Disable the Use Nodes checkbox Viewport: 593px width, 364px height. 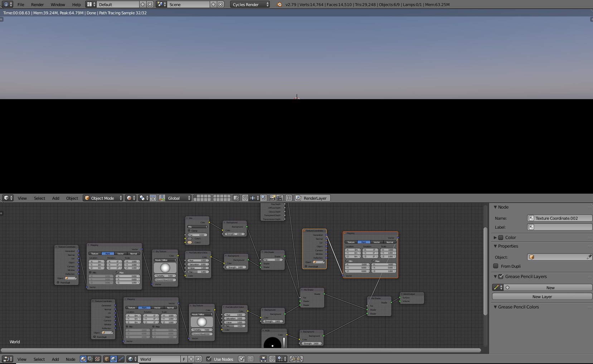(209, 359)
